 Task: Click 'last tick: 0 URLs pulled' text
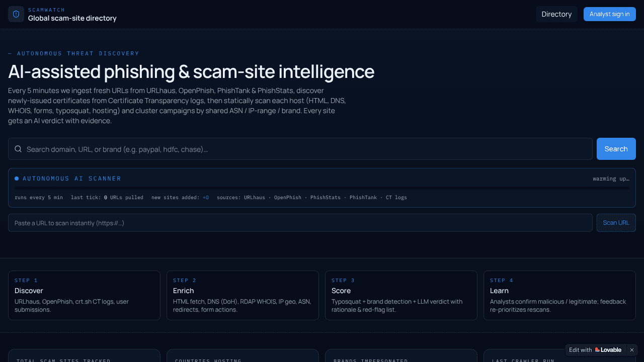click(107, 198)
